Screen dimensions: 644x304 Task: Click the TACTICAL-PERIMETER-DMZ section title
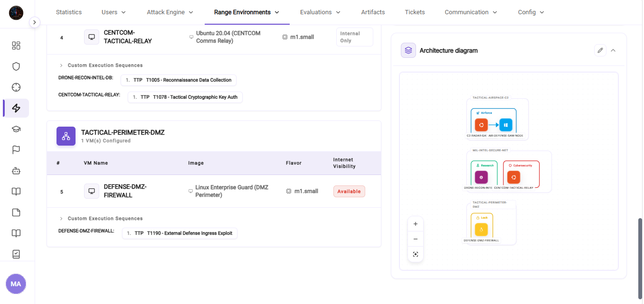pyautogui.click(x=123, y=132)
